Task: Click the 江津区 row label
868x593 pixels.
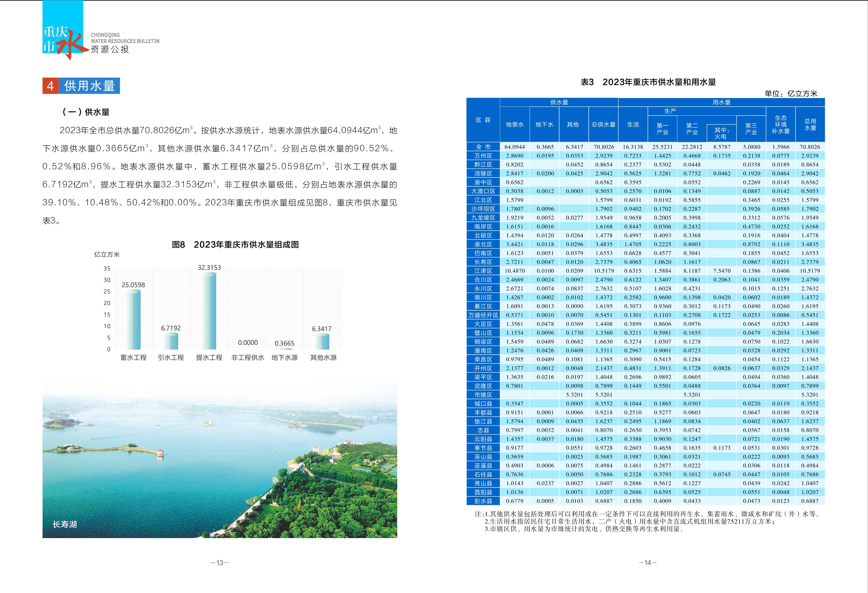Action: coord(483,271)
